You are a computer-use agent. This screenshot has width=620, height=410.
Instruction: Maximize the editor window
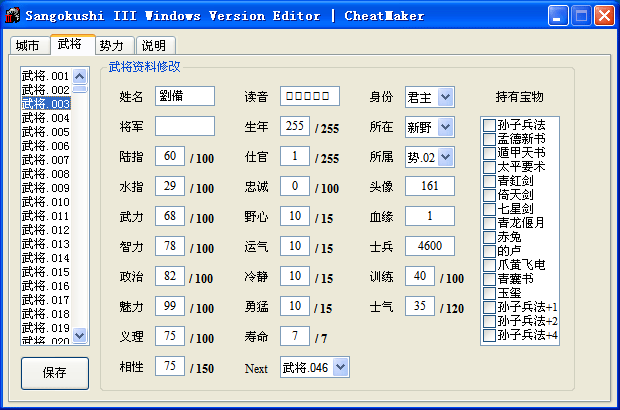click(x=582, y=15)
